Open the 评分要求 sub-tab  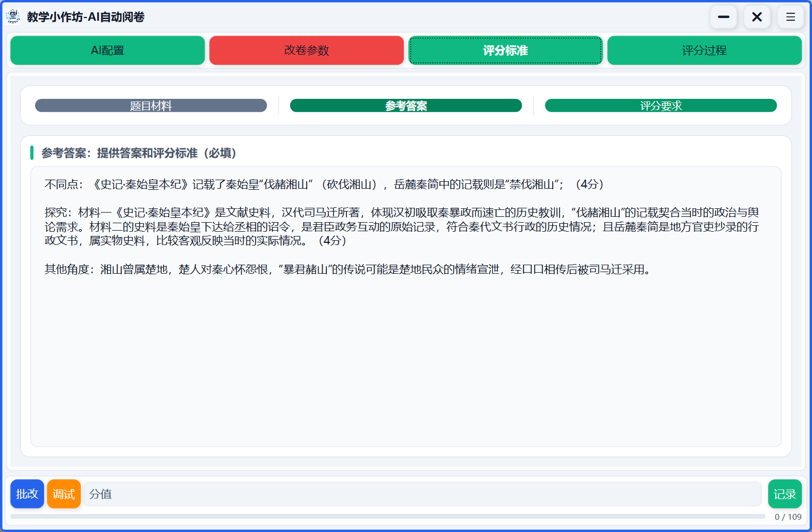point(661,106)
